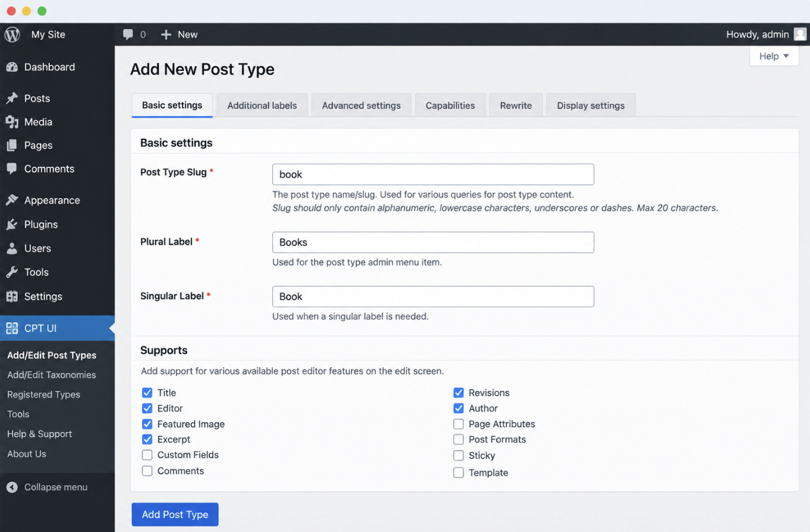Screen dimensions: 810x532
Task: Click the Dashboard gauge icon
Action: click(x=12, y=67)
